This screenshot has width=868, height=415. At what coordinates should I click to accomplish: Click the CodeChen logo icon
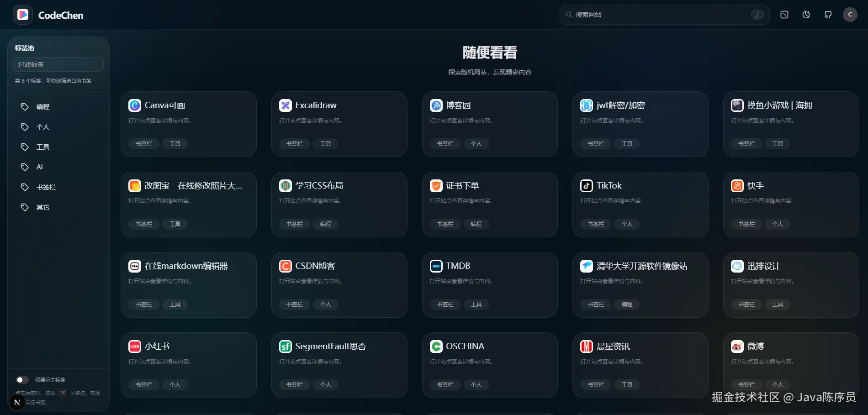23,15
